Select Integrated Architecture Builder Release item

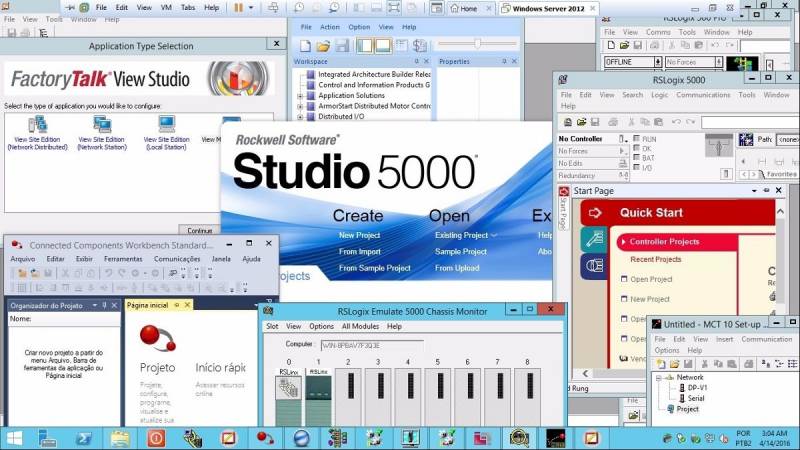click(374, 74)
